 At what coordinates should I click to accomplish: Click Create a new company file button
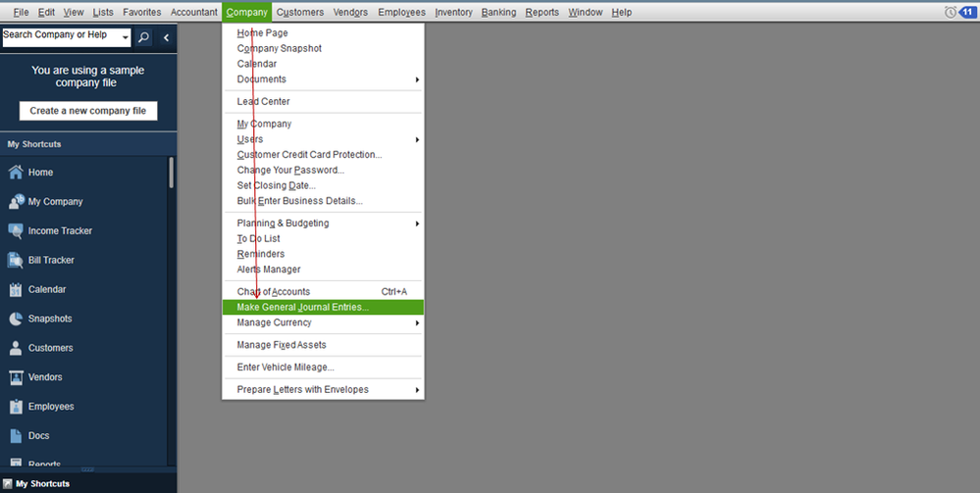88,111
